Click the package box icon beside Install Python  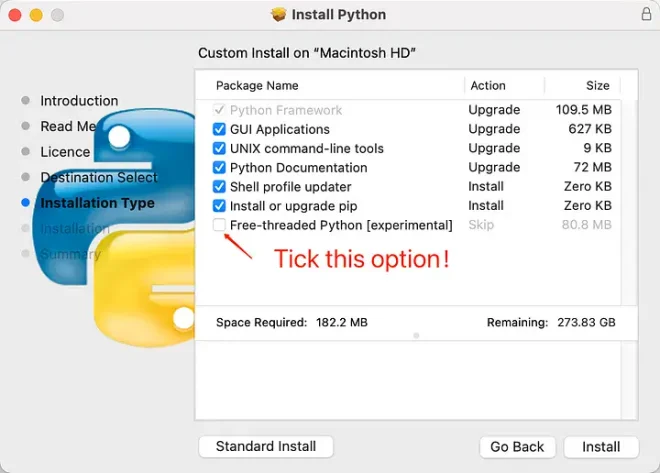point(278,14)
